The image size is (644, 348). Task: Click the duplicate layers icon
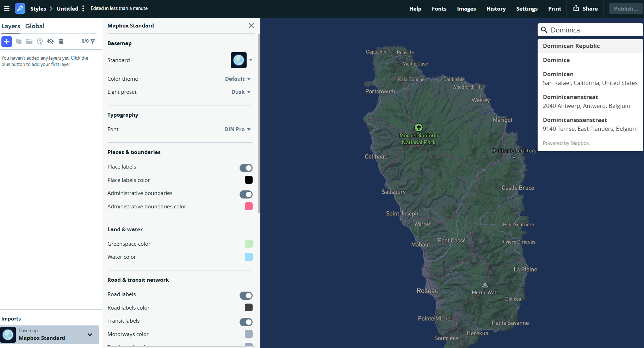tap(19, 42)
